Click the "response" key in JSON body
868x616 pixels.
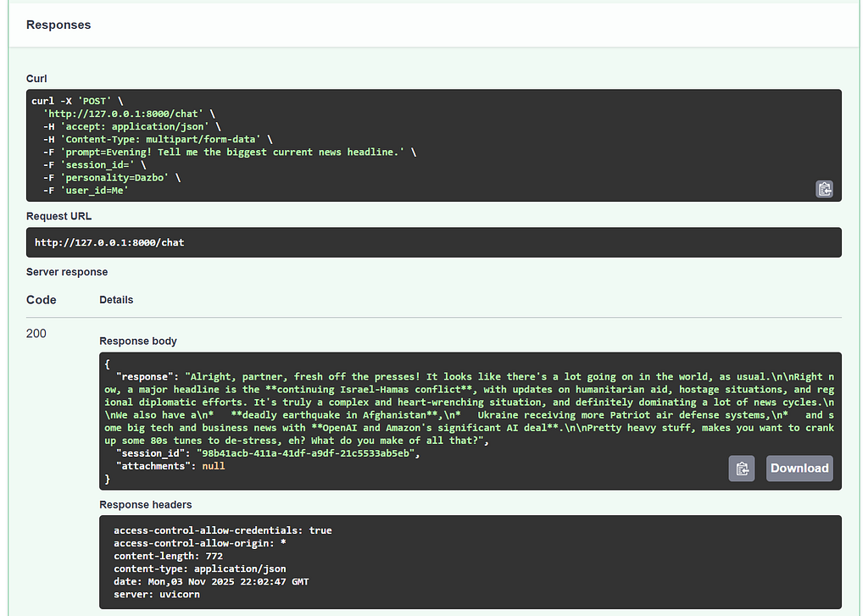[x=144, y=377]
